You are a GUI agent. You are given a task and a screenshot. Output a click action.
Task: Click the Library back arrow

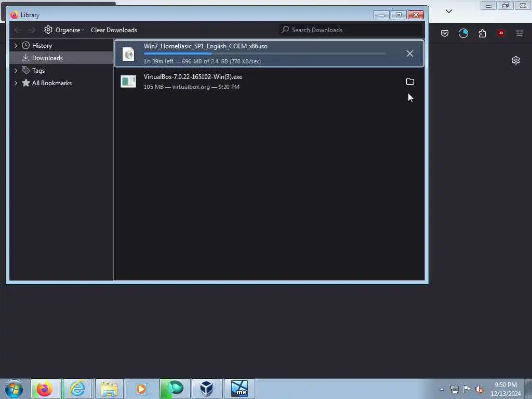pos(18,30)
